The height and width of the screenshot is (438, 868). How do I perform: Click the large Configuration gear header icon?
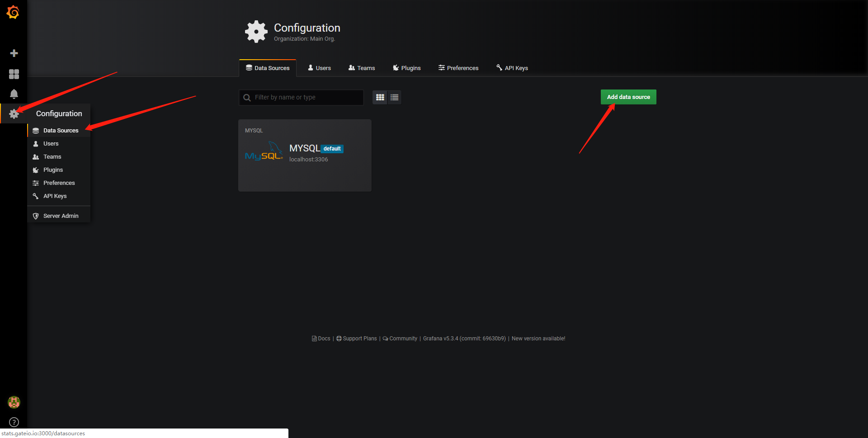coord(256,32)
